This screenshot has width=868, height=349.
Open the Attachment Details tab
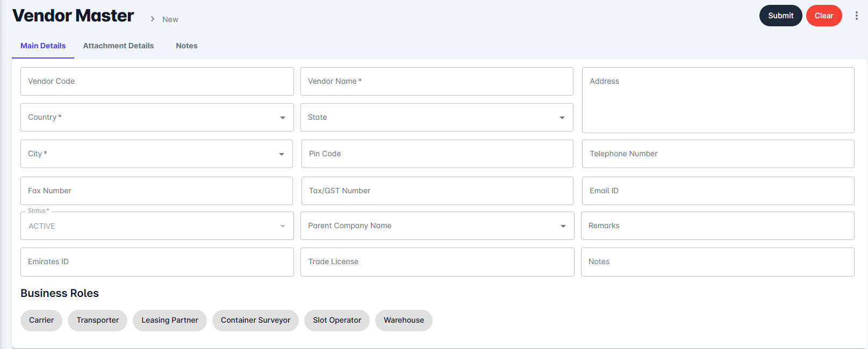118,46
